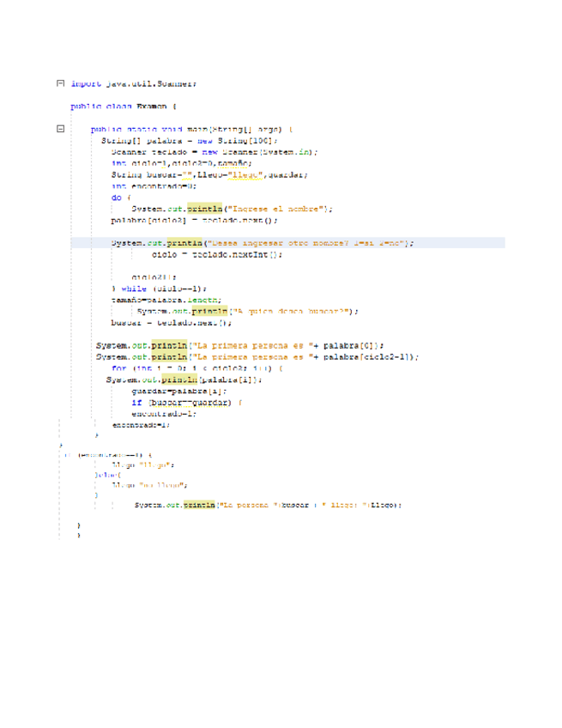Viewport: 562px width, 728px height.
Task: Click the "int encontrado=0" line
Action: click(x=154, y=185)
